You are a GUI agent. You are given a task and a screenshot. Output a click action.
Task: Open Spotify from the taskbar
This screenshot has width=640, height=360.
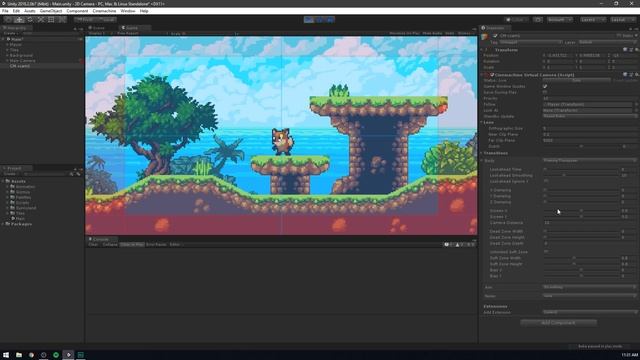point(56,355)
